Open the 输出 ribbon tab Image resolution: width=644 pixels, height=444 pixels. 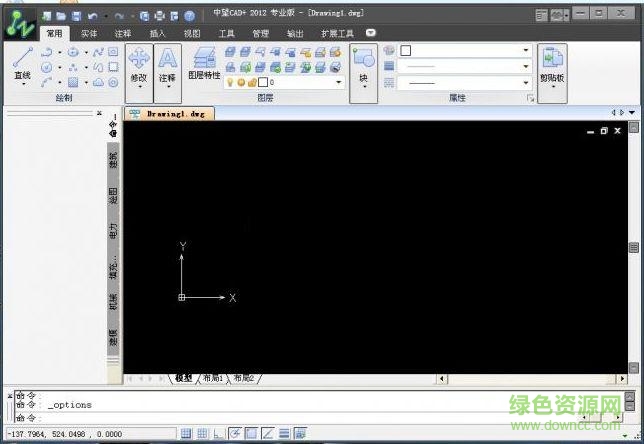295,34
